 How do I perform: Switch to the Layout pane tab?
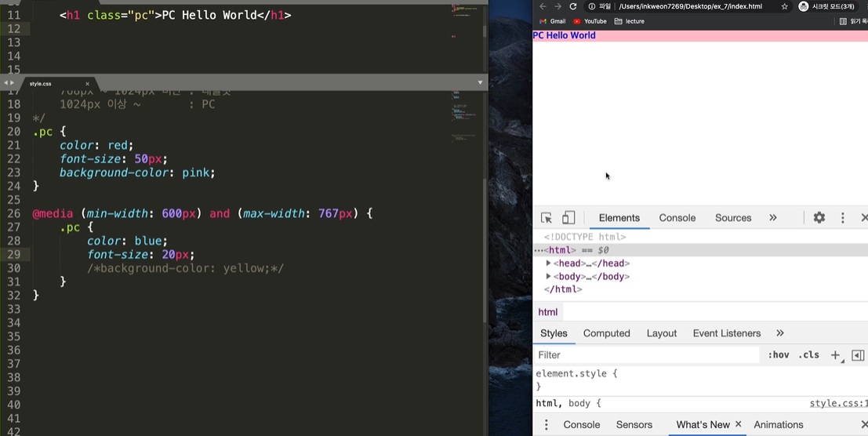[x=662, y=333]
